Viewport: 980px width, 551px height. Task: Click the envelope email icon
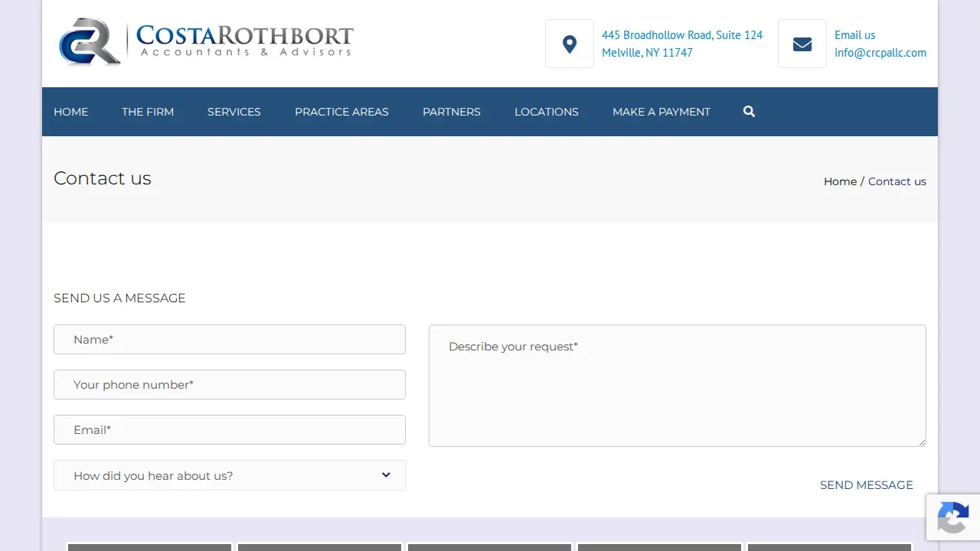click(x=802, y=44)
